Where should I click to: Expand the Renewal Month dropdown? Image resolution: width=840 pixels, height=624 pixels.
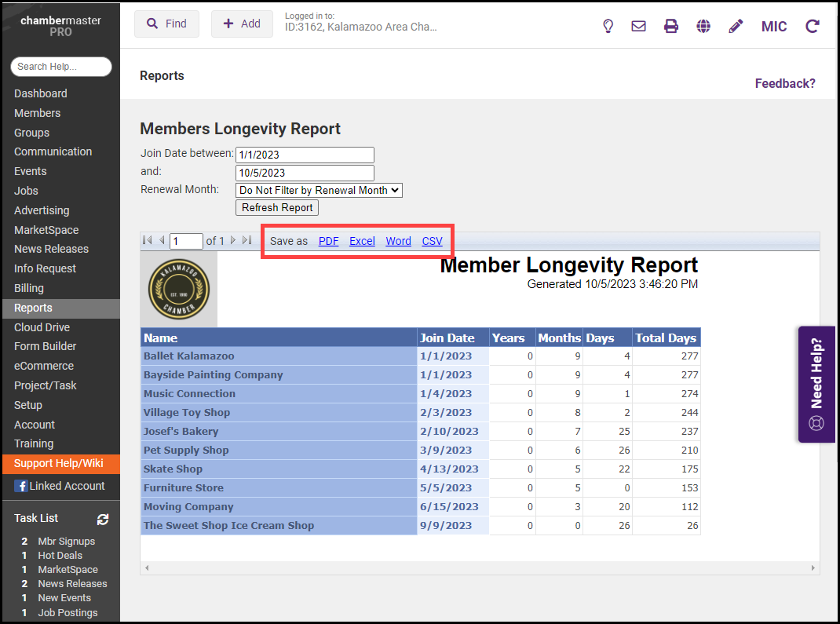(x=319, y=190)
